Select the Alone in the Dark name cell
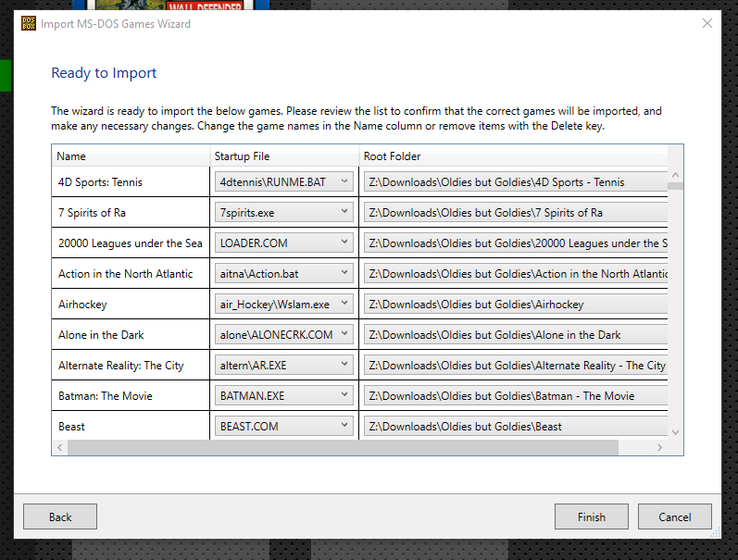Screen dimensions: 738x560 [x=131, y=334]
